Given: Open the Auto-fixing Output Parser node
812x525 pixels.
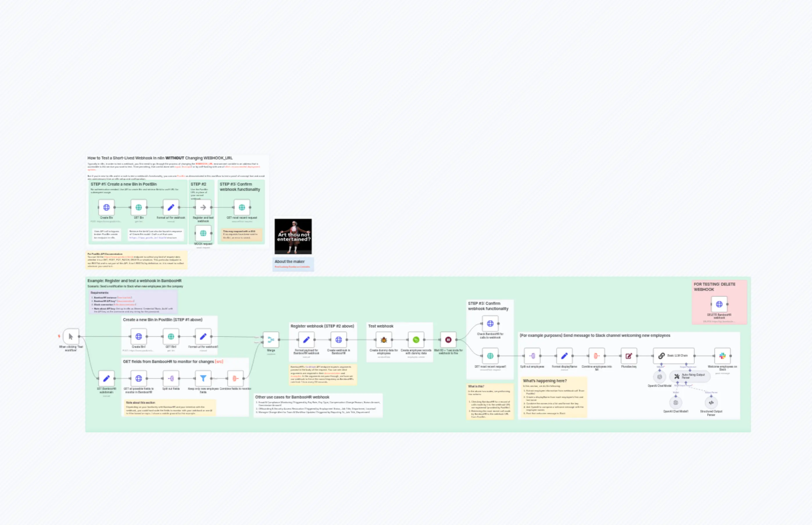Looking at the screenshot, I should 690,376.
